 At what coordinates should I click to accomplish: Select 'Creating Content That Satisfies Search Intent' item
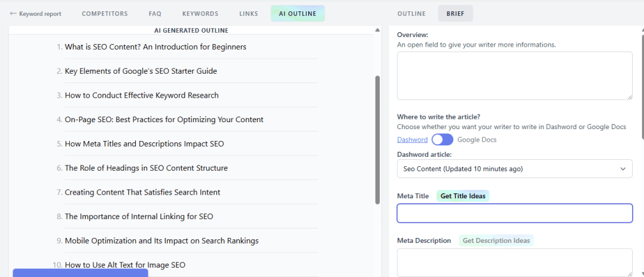pyautogui.click(x=142, y=193)
